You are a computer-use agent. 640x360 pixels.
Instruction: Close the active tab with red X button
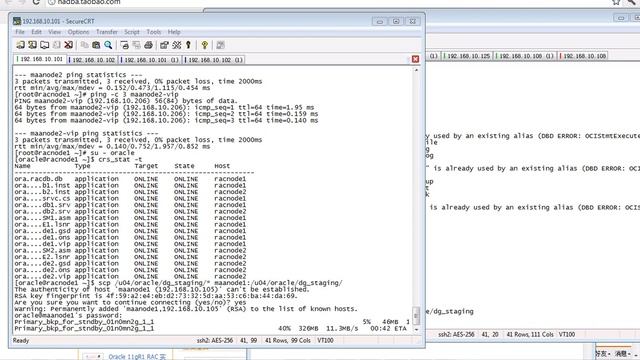[416, 59]
